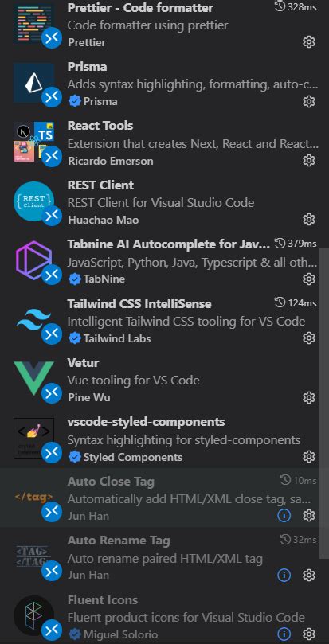Click the extensions list vertical scrollbar
Screen dimensions: 329x644
tap(323, 403)
